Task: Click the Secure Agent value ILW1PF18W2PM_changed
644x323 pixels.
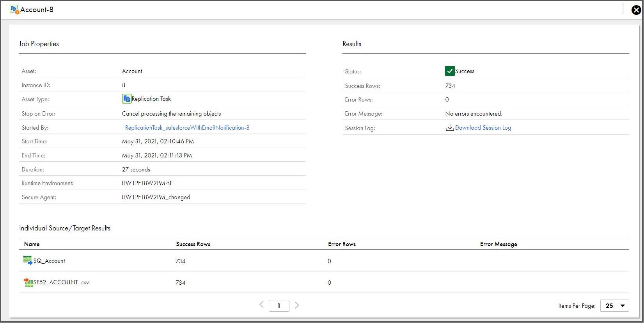Action: pyautogui.click(x=156, y=197)
